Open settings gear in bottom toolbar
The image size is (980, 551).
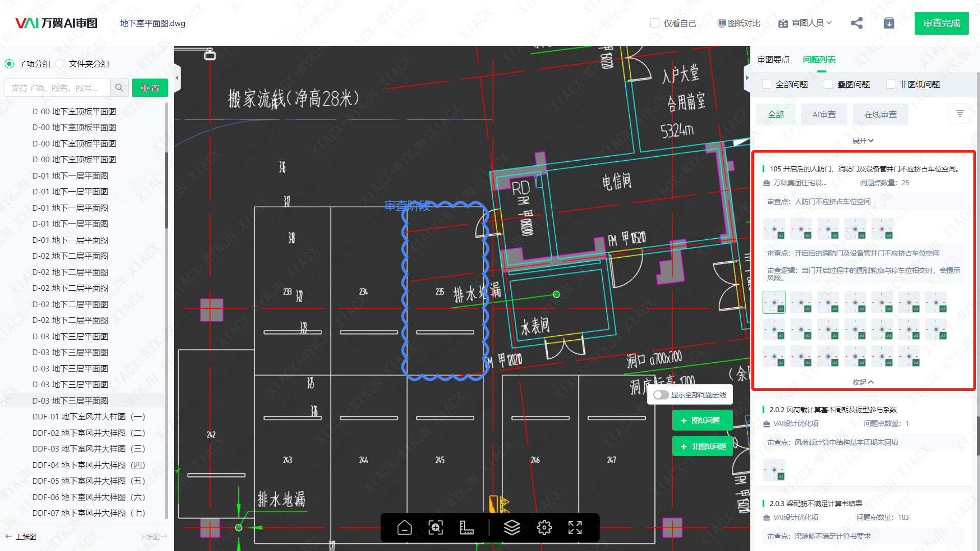click(544, 528)
